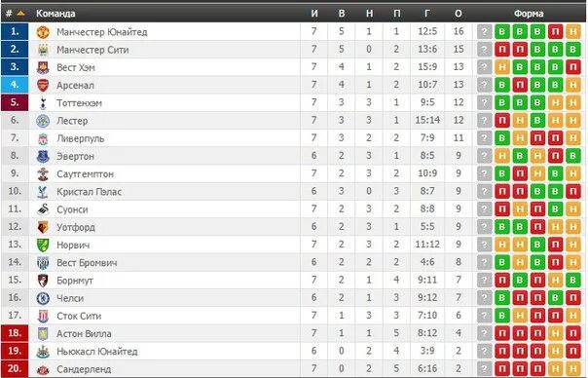Viewport: 588px width, 378px height.
Task: Click the Chelsea club crest icon
Action: [x=43, y=298]
